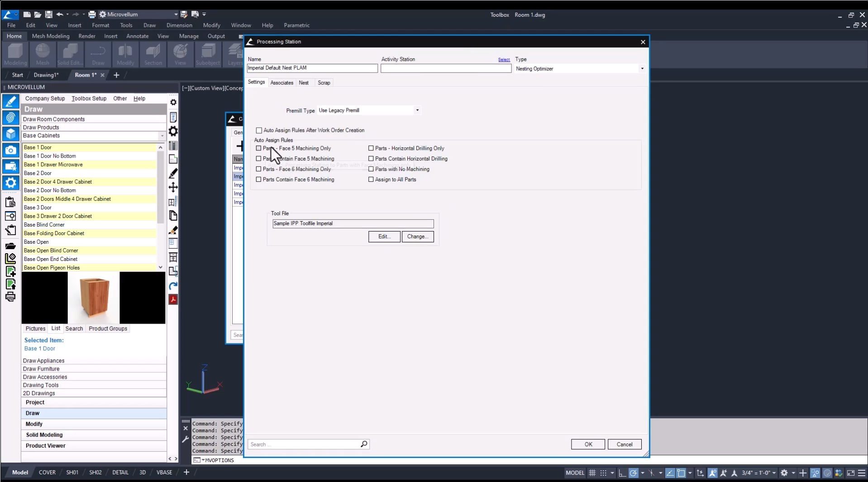Viewport: 868px width, 482px height.
Task: Check Auto Assign Rules After Work Order Creation
Action: [259, 130]
